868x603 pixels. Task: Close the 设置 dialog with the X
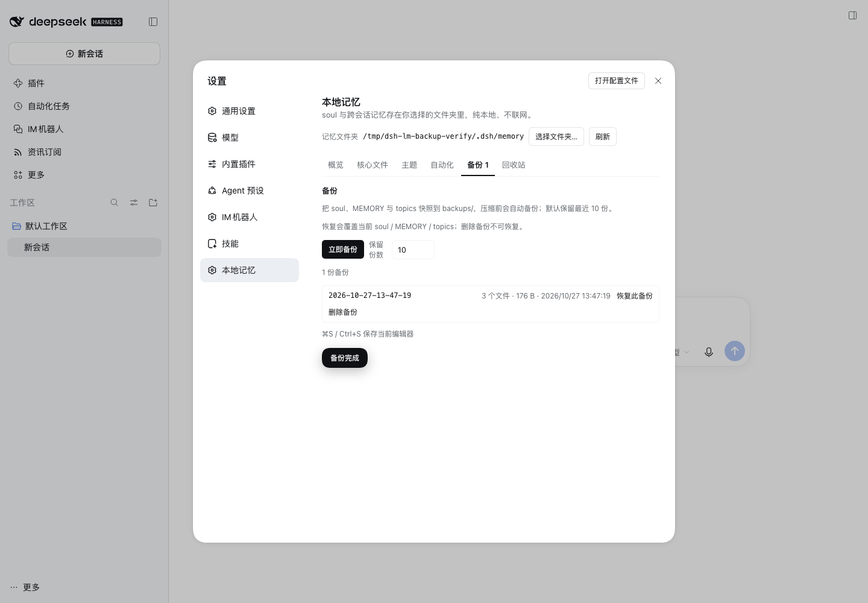tap(658, 81)
